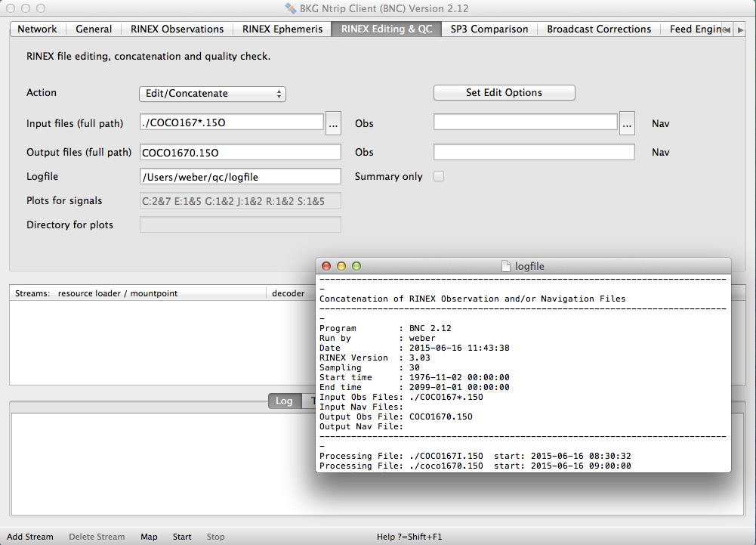Viewport: 756px width, 545px height.
Task: Open the file browser for Input files path
Action: tap(333, 122)
